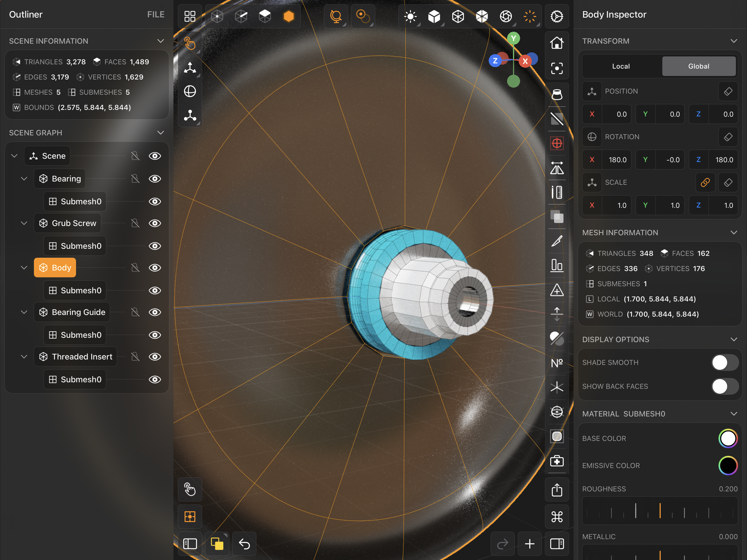The height and width of the screenshot is (560, 747).
Task: Click the share export icon
Action: (x=557, y=490)
